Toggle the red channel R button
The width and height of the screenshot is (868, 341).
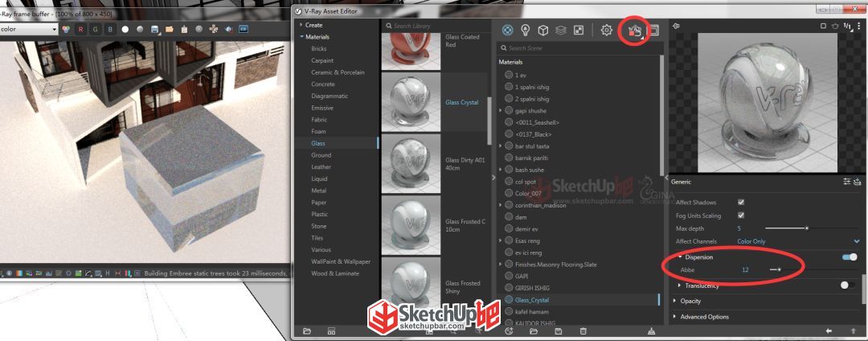click(x=81, y=29)
